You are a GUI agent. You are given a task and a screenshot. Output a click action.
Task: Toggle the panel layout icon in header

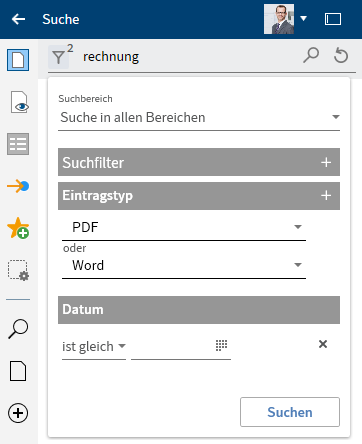[x=333, y=19]
